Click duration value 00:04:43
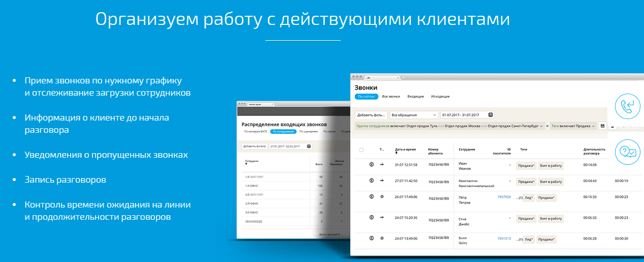 coord(590,181)
